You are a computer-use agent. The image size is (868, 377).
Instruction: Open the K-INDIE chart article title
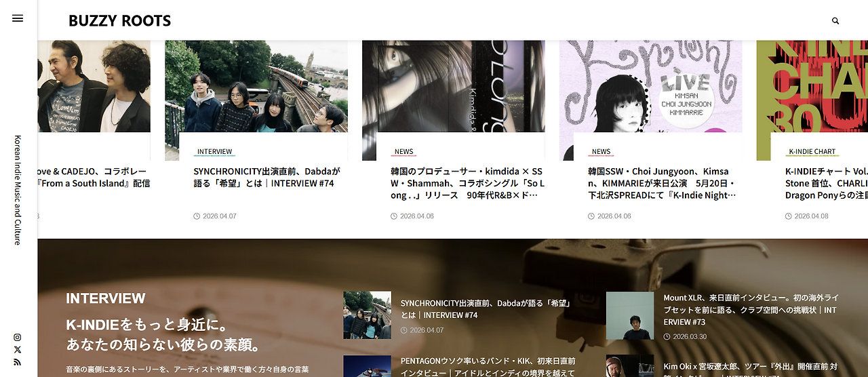point(827,183)
